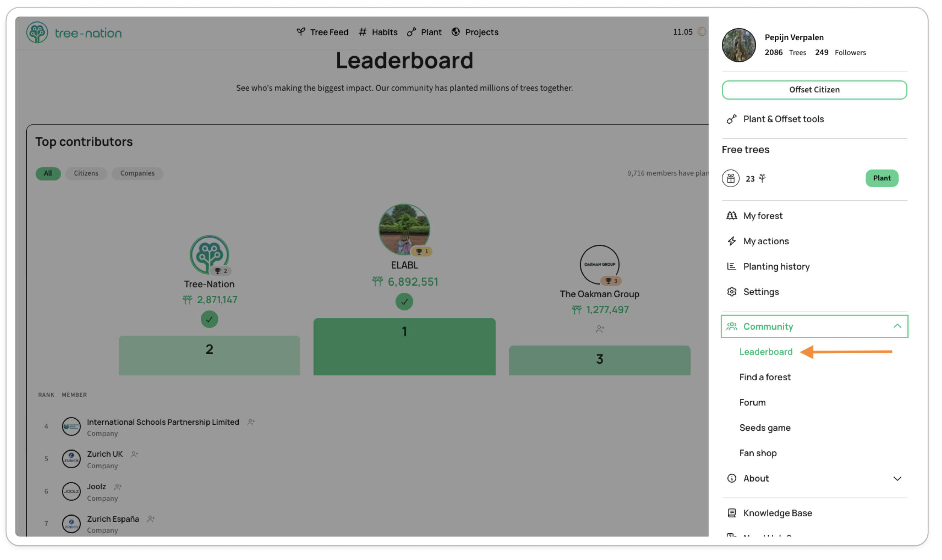
Task: Click the tree-nation logo icon
Action: [37, 33]
